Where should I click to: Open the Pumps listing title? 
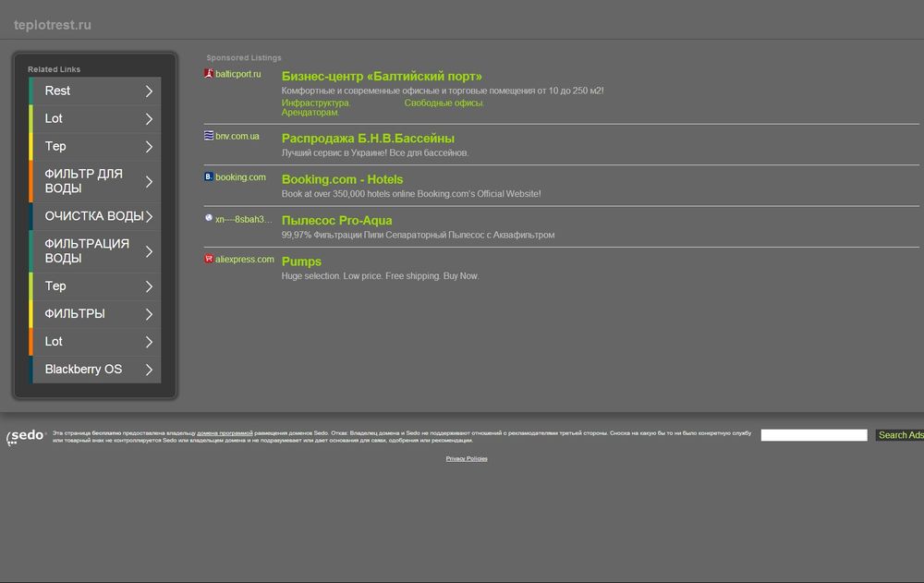(x=301, y=261)
